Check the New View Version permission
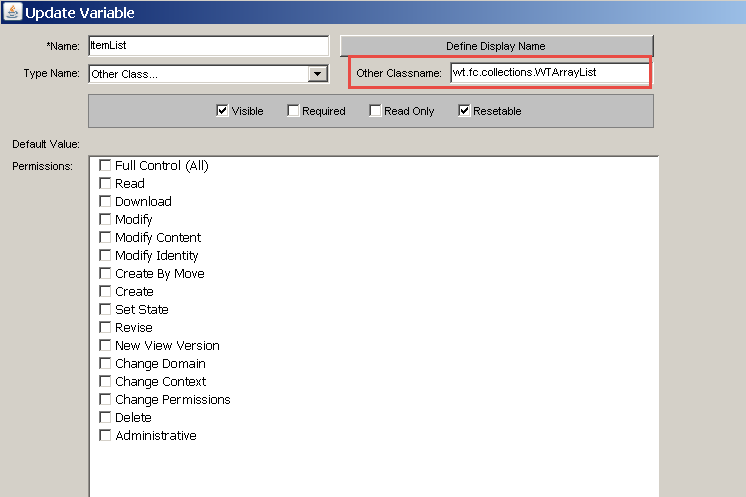Viewport: 746px width, 497px height. pyautogui.click(x=105, y=345)
